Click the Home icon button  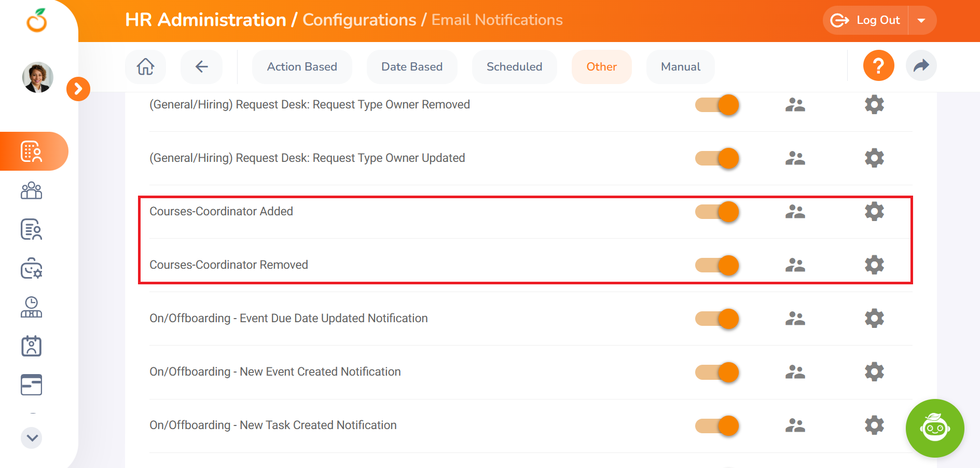click(145, 66)
